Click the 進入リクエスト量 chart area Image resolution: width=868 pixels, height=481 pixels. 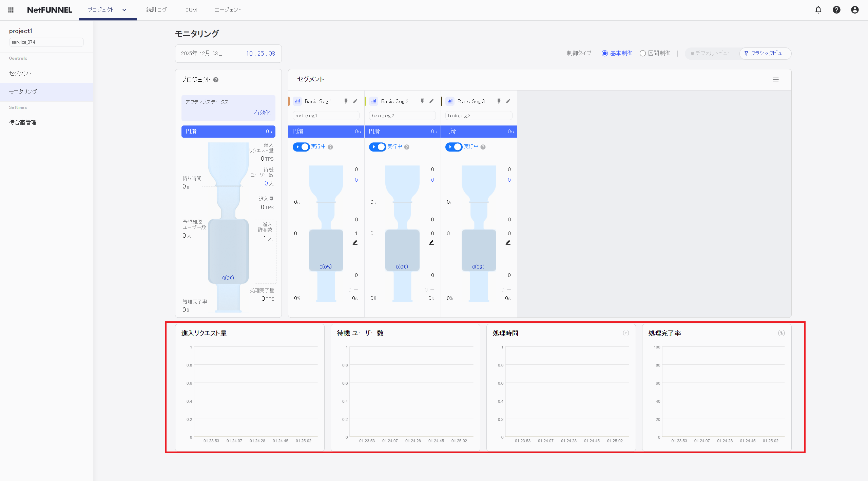(x=255, y=392)
